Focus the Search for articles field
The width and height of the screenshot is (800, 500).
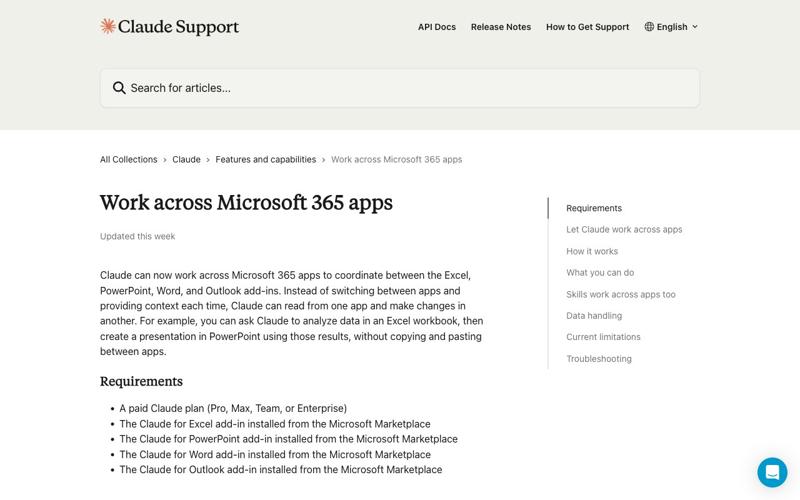point(399,88)
